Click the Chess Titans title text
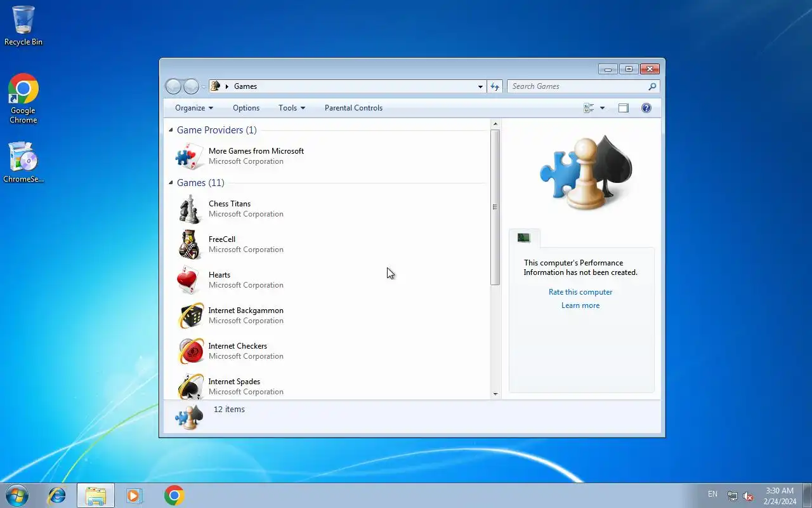 click(230, 204)
